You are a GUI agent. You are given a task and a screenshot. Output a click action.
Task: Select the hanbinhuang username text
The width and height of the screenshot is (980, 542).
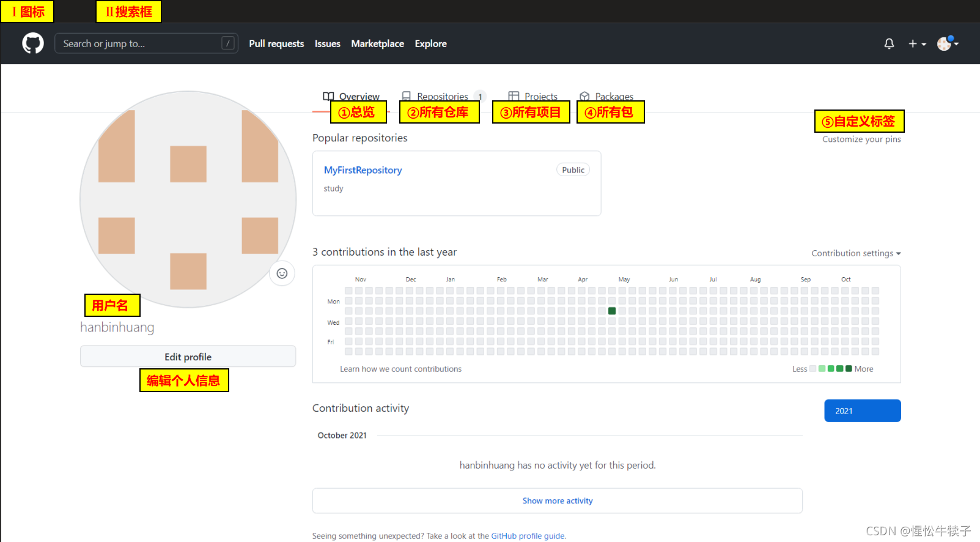[117, 327]
